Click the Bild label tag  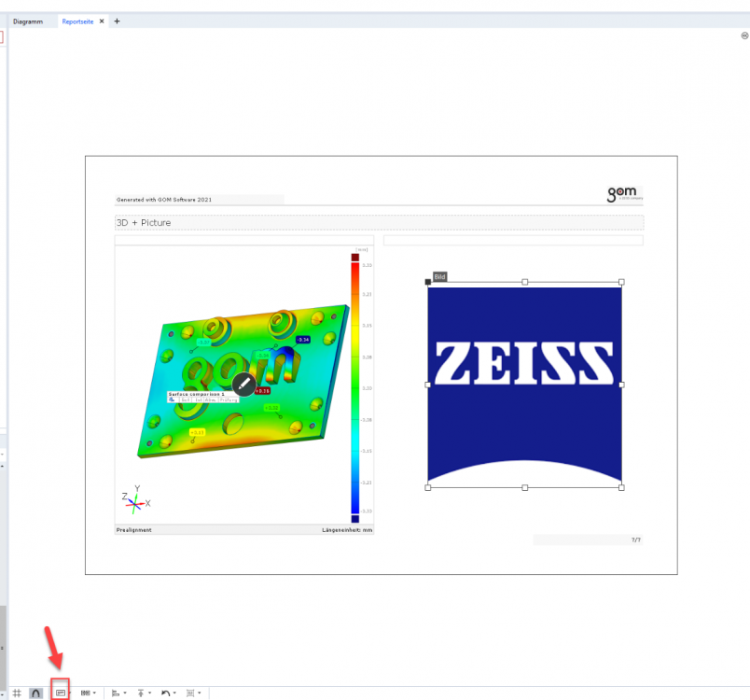[x=439, y=276]
